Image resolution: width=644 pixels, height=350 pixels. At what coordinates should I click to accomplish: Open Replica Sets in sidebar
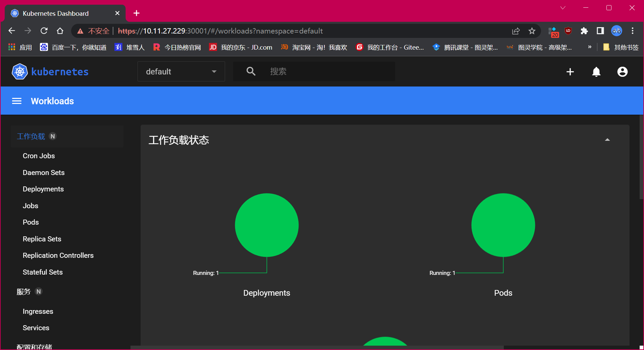42,239
